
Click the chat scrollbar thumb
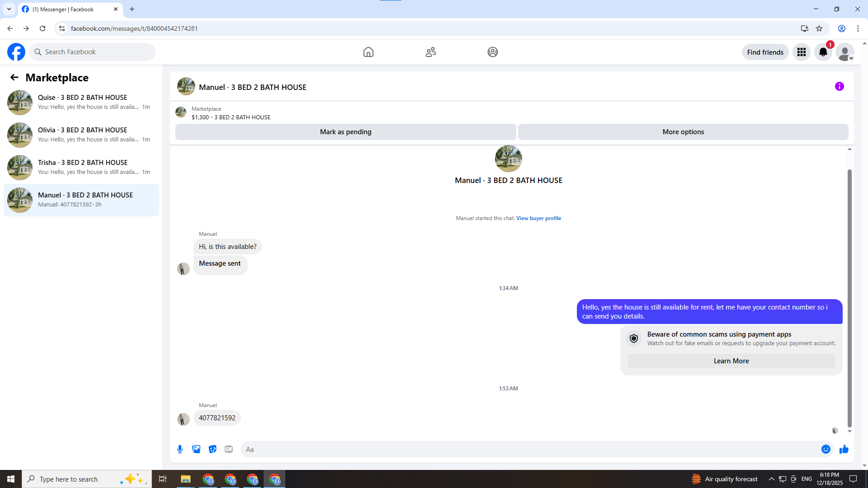[849, 298]
